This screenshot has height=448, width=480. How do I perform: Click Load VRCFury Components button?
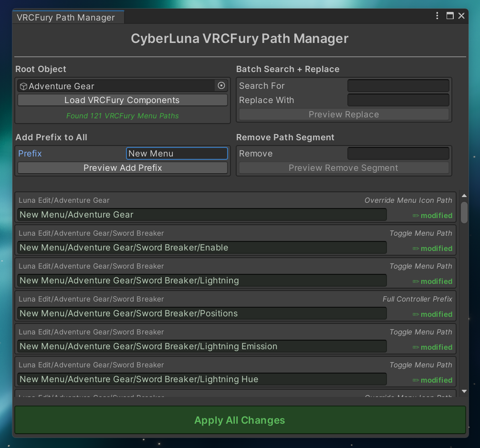tap(123, 100)
